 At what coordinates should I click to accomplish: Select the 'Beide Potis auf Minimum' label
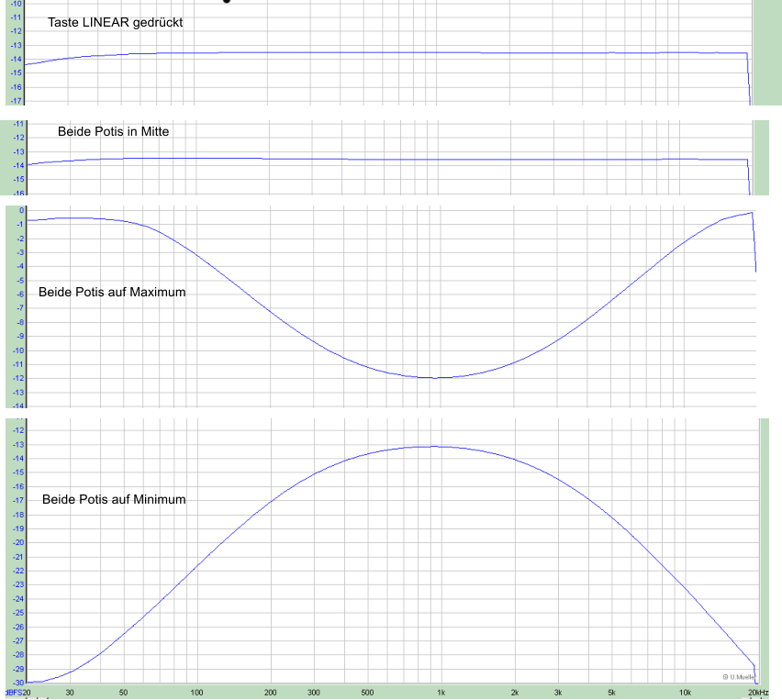pyautogui.click(x=114, y=500)
